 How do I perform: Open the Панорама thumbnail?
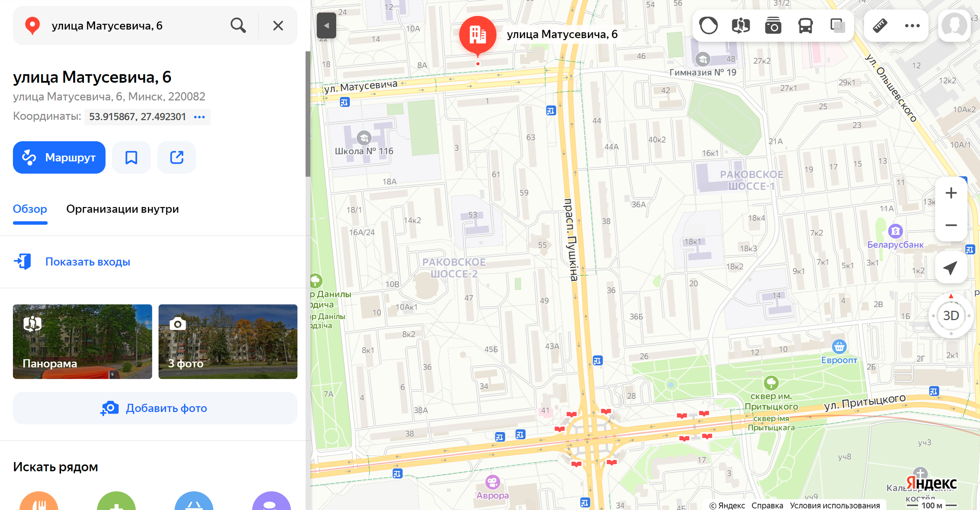83,342
